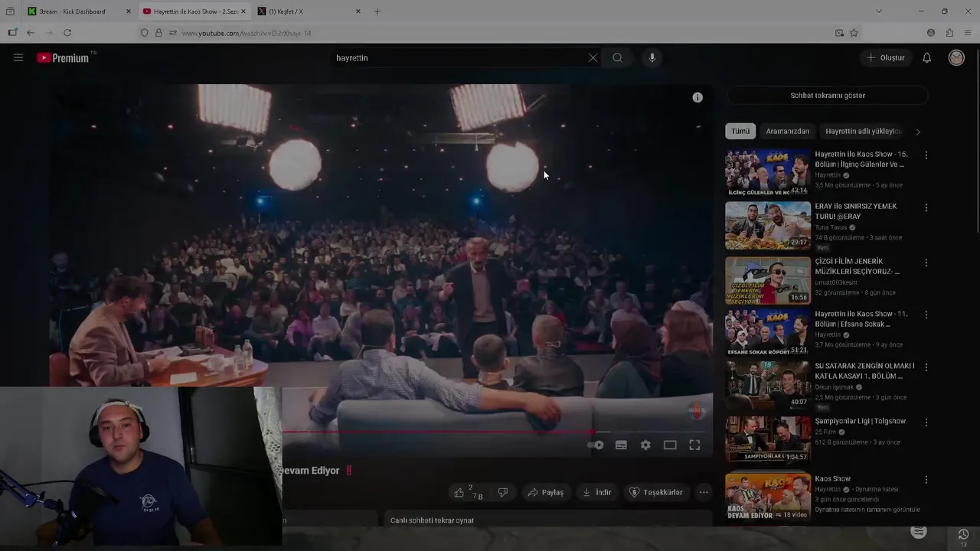Image resolution: width=980 pixels, height=551 pixels.
Task: Open options for ERAY YEMEK TURU video
Action: 926,207
